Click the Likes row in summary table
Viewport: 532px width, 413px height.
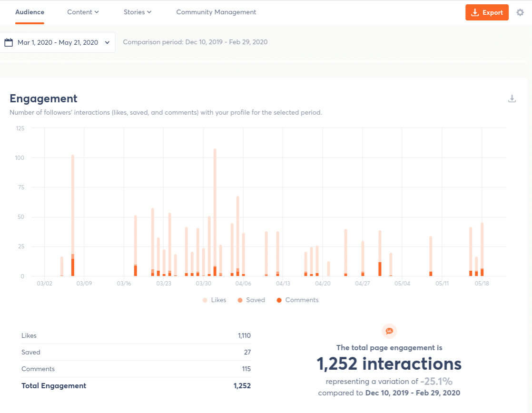[136, 336]
